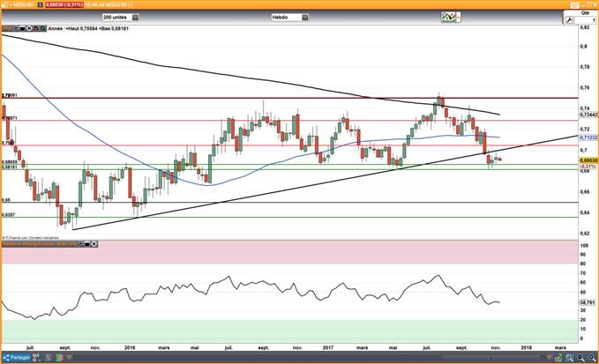This screenshot has width=599, height=364.
Task: Click the green refresh icon in bottom bar
Action: pos(558,358)
